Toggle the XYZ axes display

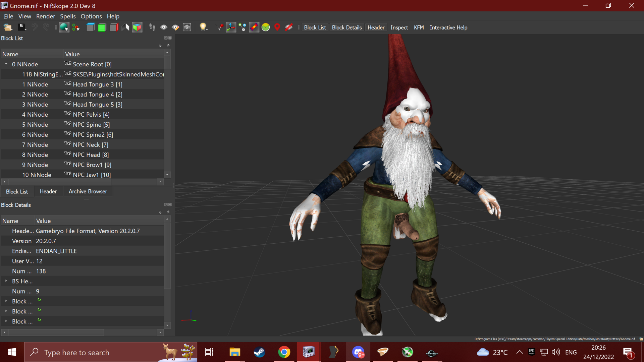(x=231, y=27)
